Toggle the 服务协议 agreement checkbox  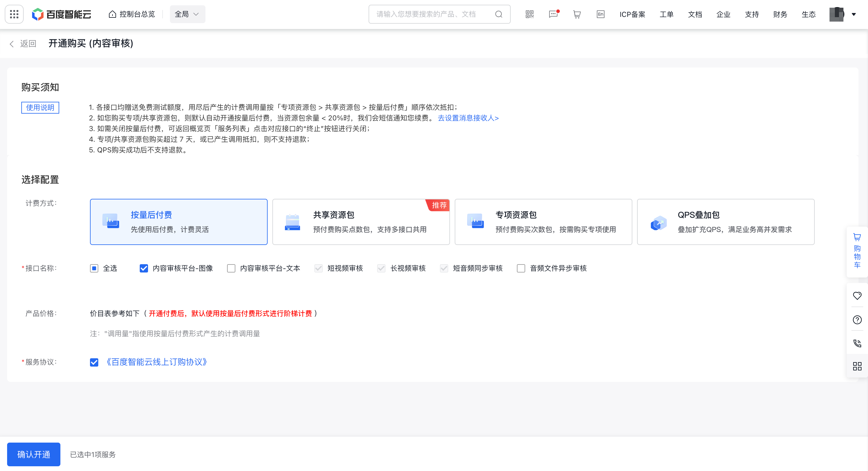(94, 362)
